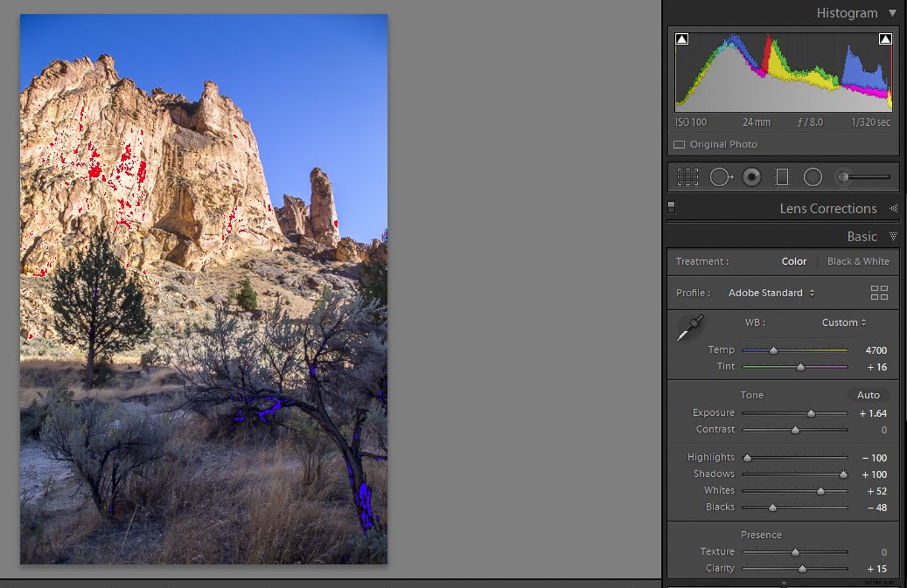Select the Red Eye Correction tool
The width and height of the screenshot is (907, 588).
pos(752,176)
